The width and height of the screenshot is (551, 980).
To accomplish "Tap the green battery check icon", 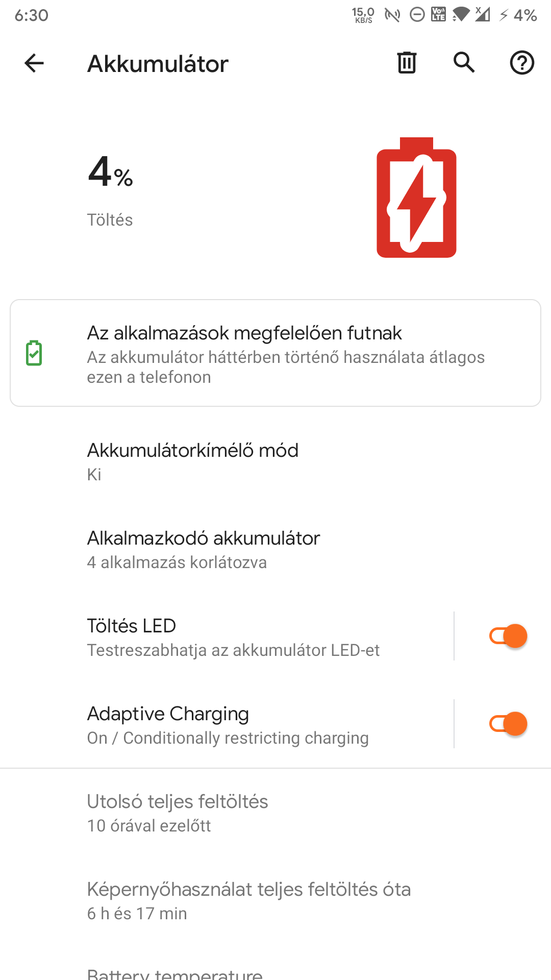I will coord(34,353).
